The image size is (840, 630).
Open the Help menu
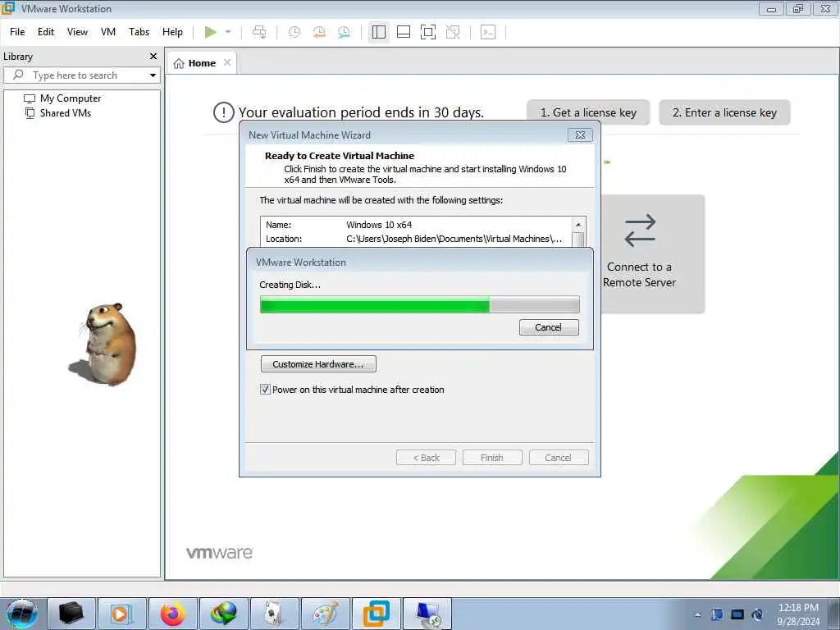[172, 32]
